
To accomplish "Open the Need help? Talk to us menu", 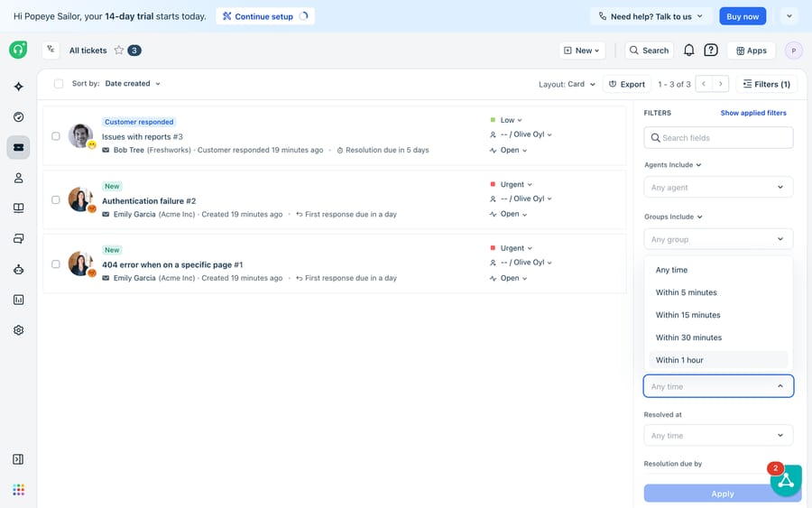I will pos(651,16).
